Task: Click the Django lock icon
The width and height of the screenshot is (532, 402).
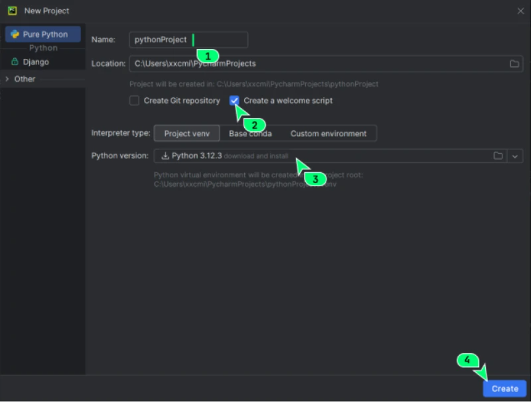Action: click(x=14, y=62)
